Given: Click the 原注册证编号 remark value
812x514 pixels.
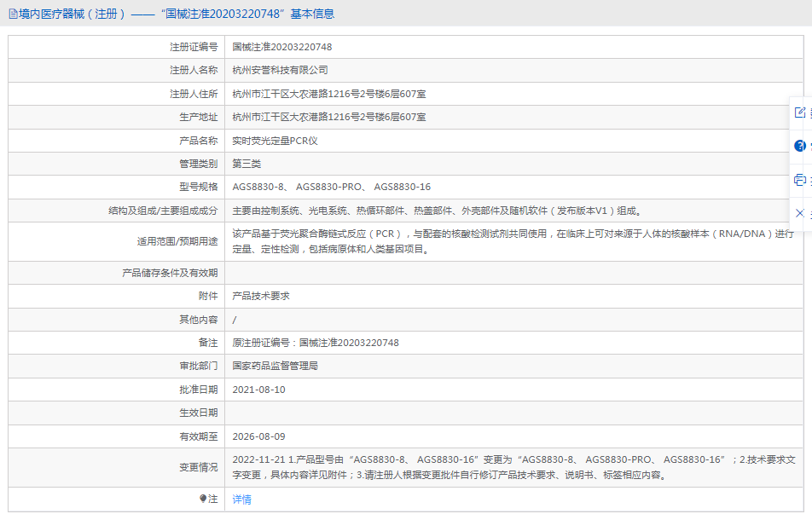Looking at the screenshot, I should pos(316,343).
